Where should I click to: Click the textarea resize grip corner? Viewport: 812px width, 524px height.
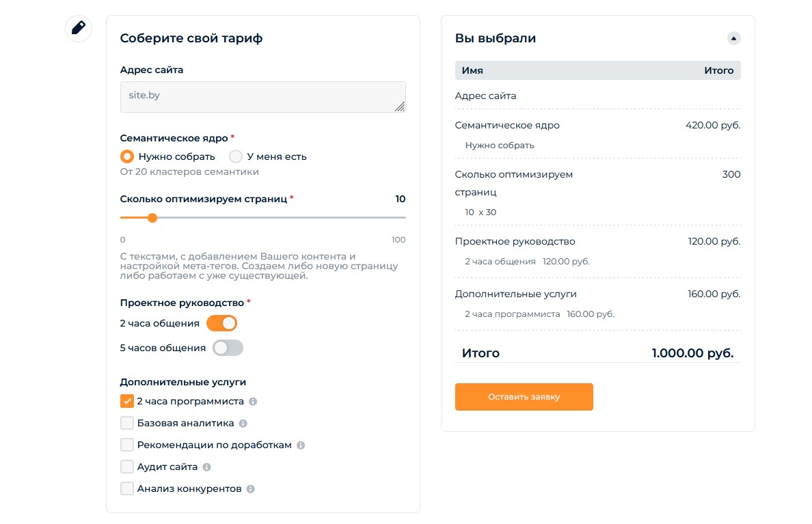tap(400, 107)
